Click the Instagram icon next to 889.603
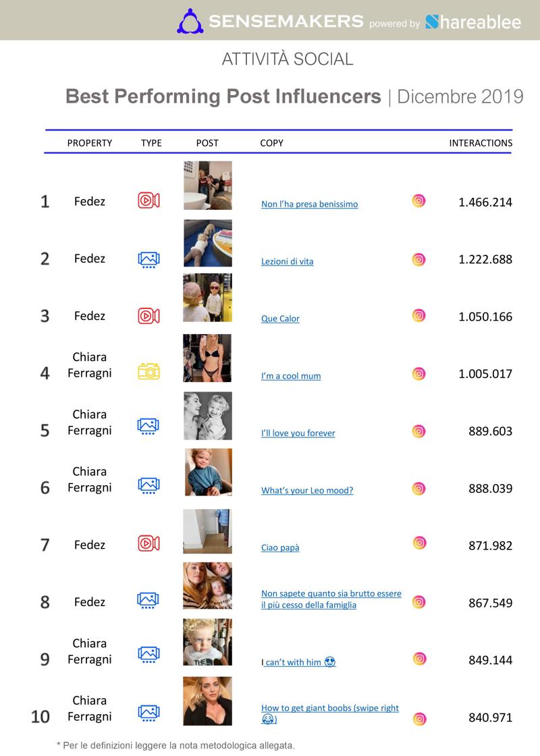The width and height of the screenshot is (540, 756). point(419,431)
